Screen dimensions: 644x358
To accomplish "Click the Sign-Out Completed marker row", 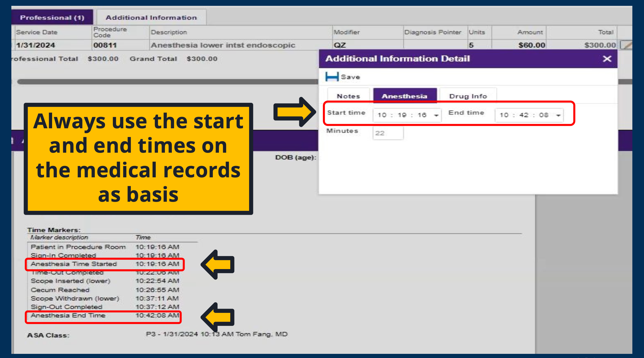I will tap(105, 307).
